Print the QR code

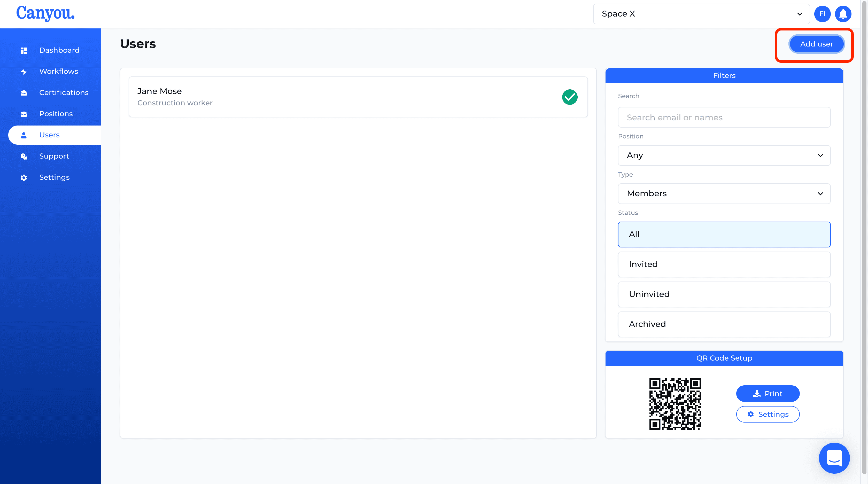point(768,393)
